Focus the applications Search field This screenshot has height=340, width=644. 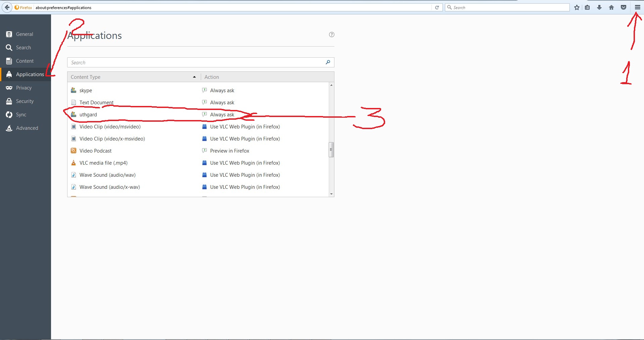[196, 63]
